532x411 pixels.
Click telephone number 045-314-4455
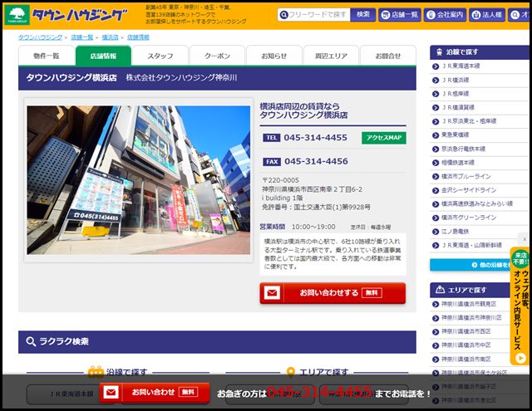(316, 138)
